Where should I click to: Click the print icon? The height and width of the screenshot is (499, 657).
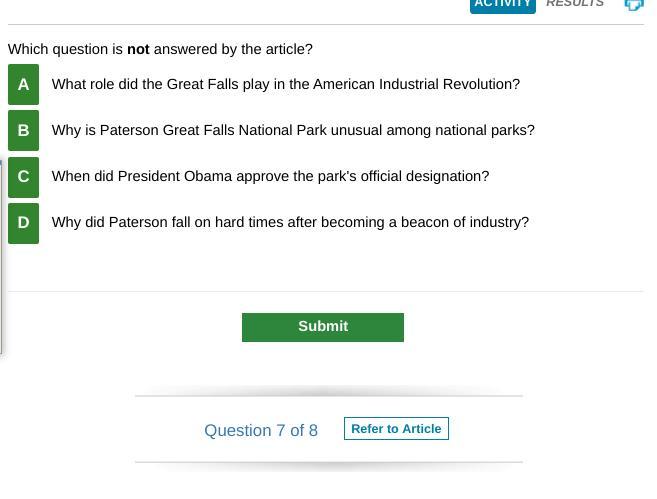634,5
